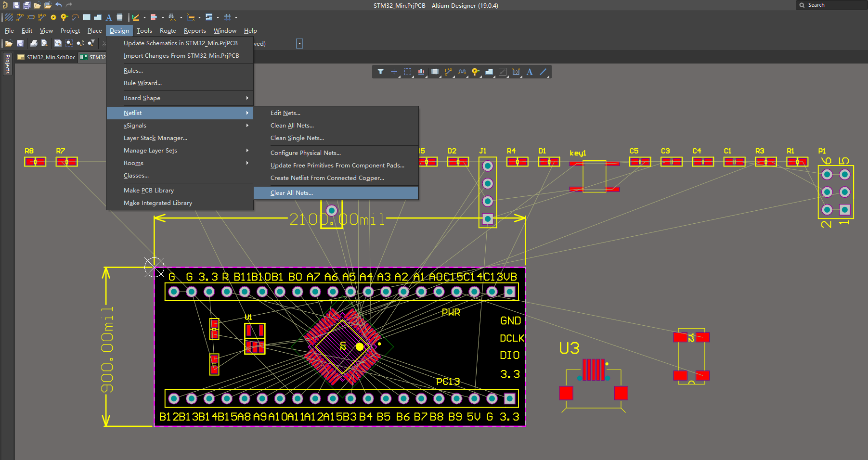This screenshot has width=868, height=460.
Task: Open the Projects side panel tab
Action: point(7,64)
